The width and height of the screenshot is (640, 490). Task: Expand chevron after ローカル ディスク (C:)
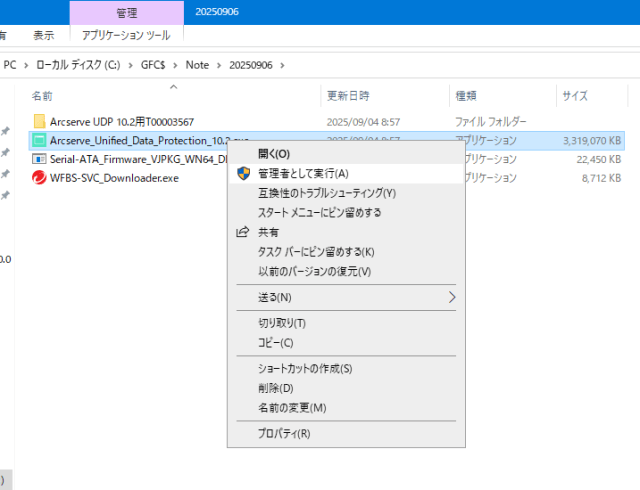[x=131, y=65]
